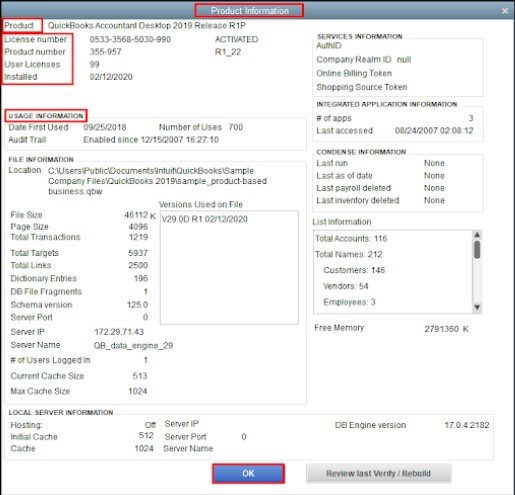The width and height of the screenshot is (515, 495).
Task: Click Server IP value 172.29.71.43
Action: (119, 332)
